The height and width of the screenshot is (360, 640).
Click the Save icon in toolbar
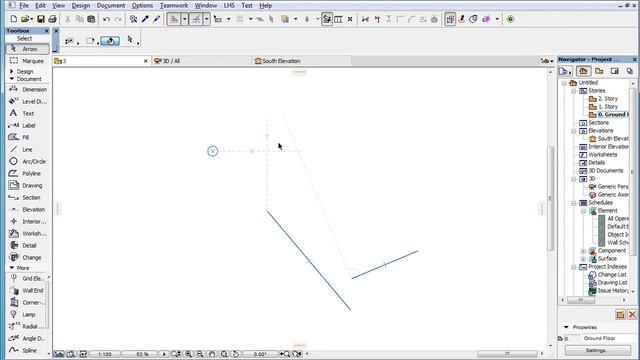point(41,19)
